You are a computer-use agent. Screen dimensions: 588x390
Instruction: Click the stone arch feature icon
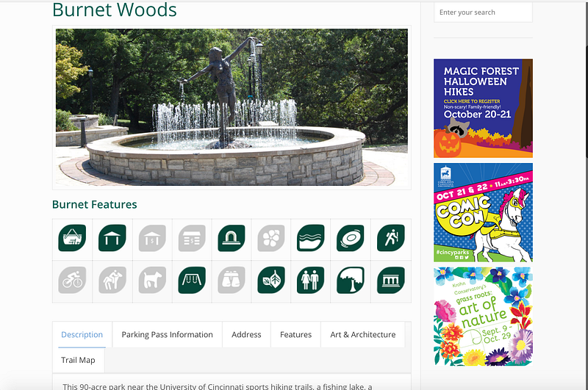click(x=232, y=238)
